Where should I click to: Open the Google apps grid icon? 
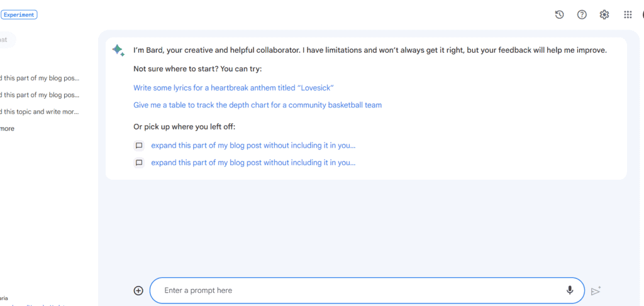point(628,15)
